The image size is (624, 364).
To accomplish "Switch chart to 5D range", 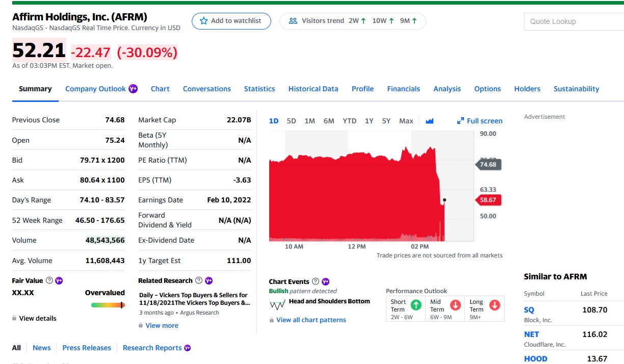I will tap(291, 121).
